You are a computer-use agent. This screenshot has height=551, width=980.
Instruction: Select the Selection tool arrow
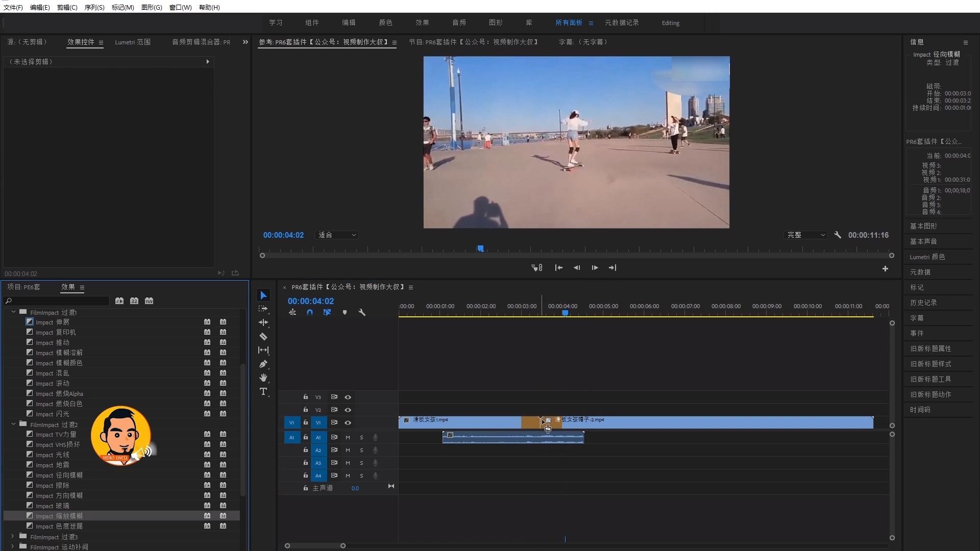click(x=263, y=295)
